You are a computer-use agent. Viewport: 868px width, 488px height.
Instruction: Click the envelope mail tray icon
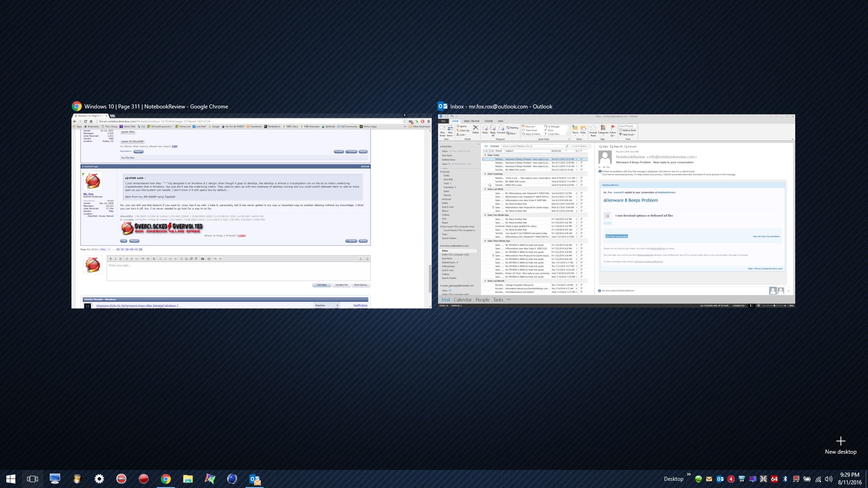pyautogui.click(x=709, y=479)
